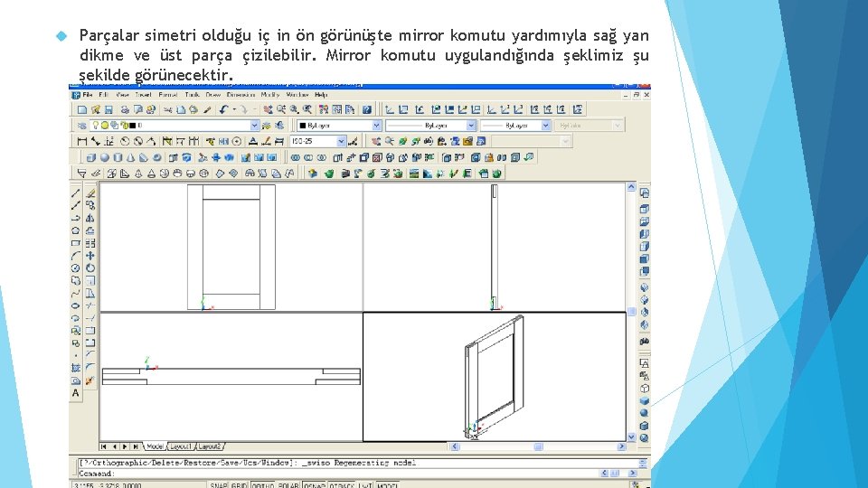Viewport: 868px width, 488px height.
Task: Select the Move modify tool
Action: 90,256
